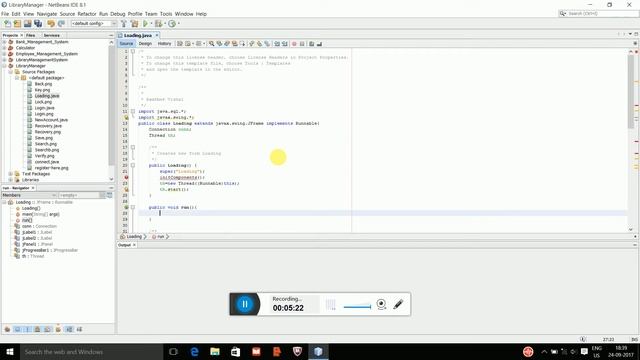
Task: Click the Save All toolbar icon
Action: point(38,24)
